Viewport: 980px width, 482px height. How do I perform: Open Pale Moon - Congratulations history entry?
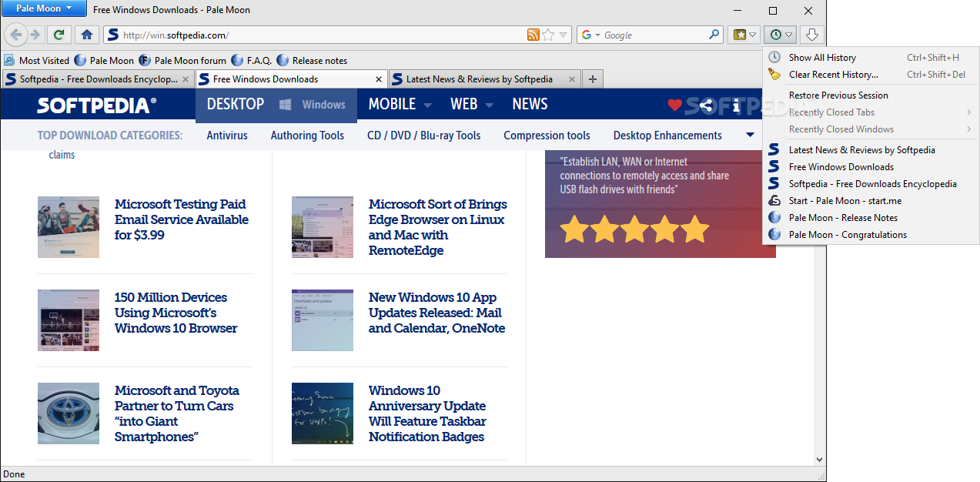pos(871,235)
